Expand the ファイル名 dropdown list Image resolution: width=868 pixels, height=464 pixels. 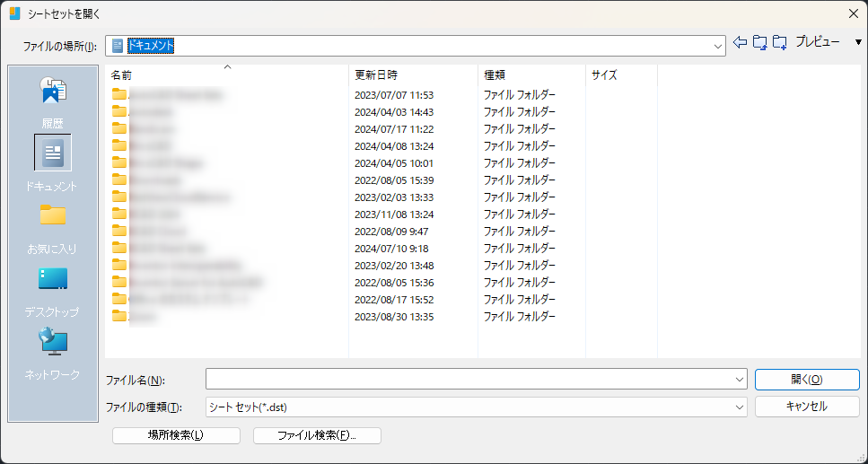click(739, 380)
